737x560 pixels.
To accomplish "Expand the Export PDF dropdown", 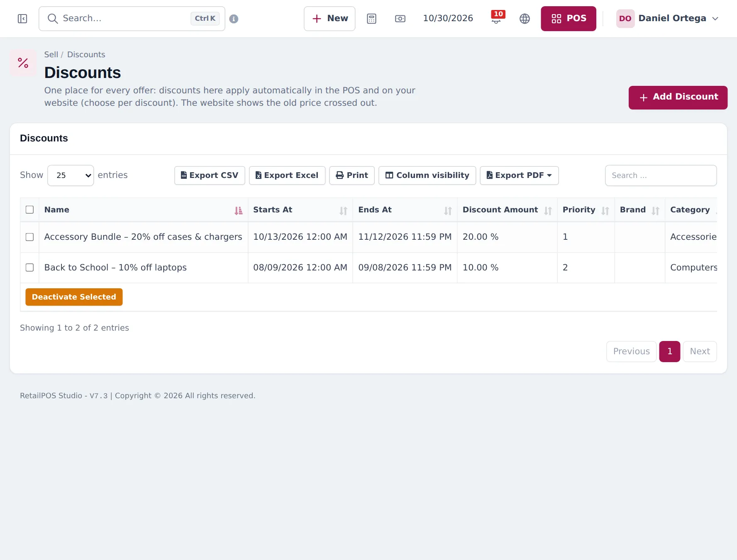I will tap(519, 175).
